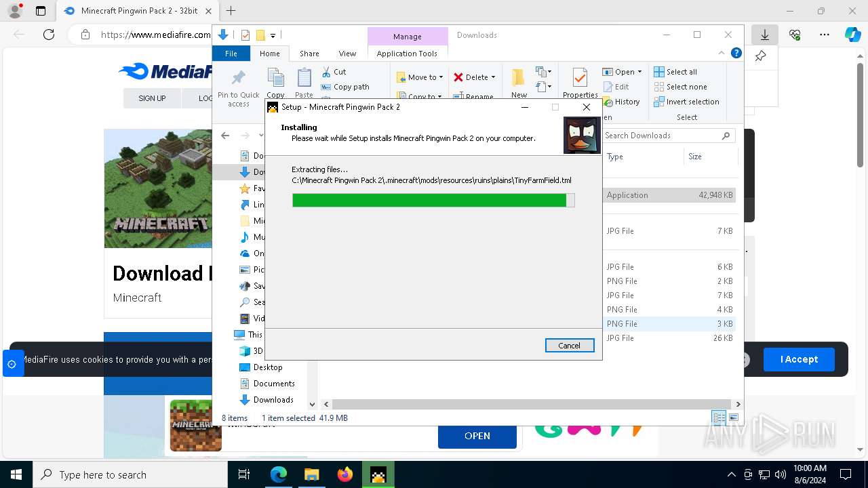This screenshot has height=488, width=868.
Task: Open the Properties button in Explorer ribbon
Action: click(x=580, y=83)
